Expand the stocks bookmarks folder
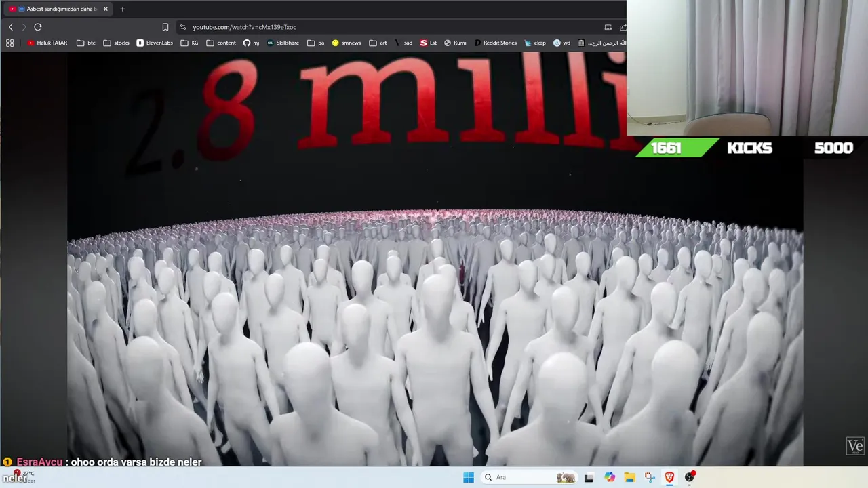Screen dimensions: 868x488 117,43
